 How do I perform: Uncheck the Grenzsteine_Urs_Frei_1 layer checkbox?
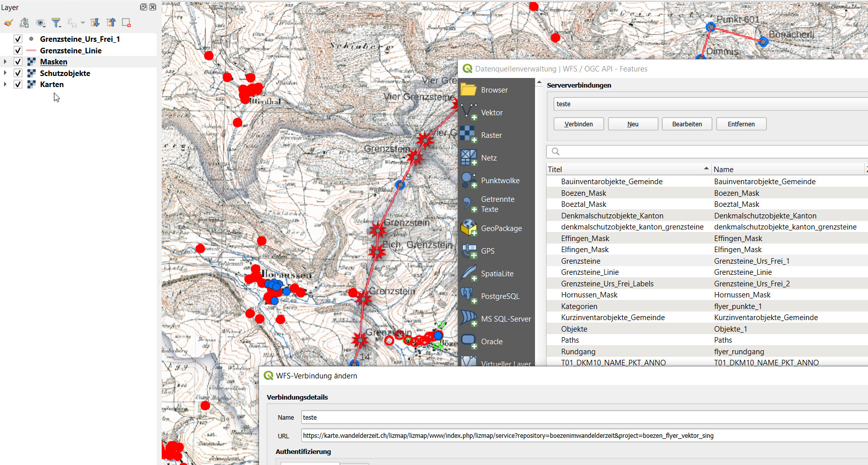[18, 39]
